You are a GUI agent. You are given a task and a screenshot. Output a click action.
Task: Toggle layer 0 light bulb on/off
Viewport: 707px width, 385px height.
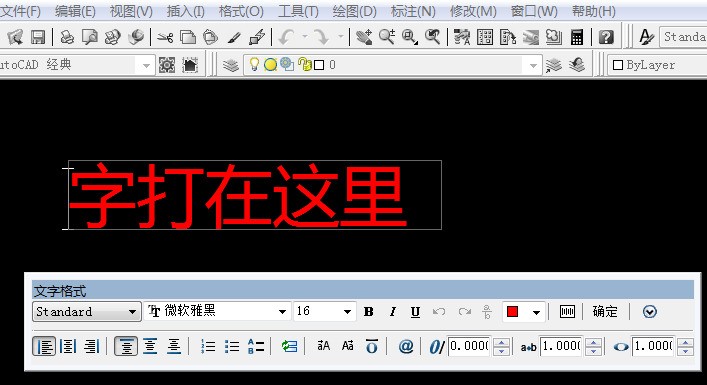tap(254, 64)
